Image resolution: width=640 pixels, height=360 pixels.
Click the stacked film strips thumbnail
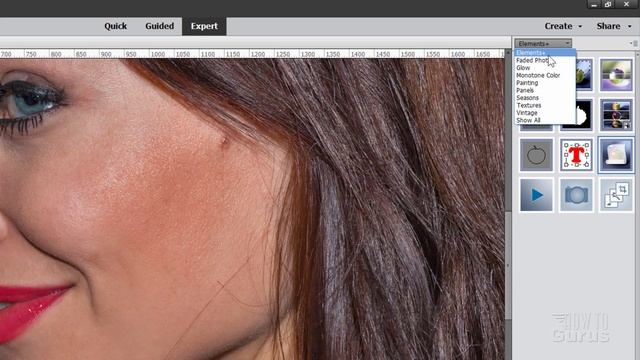point(616,115)
